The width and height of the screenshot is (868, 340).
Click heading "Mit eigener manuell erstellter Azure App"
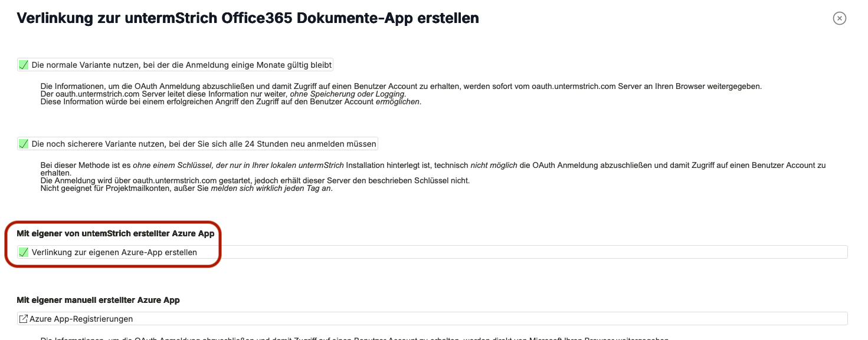(98, 300)
